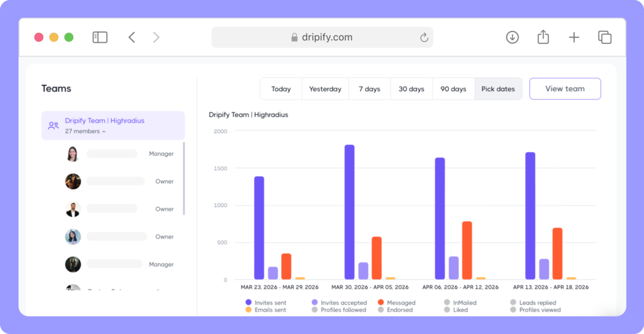Click axis label MAR 30, 2026 - APR 05, 2026

370,287
